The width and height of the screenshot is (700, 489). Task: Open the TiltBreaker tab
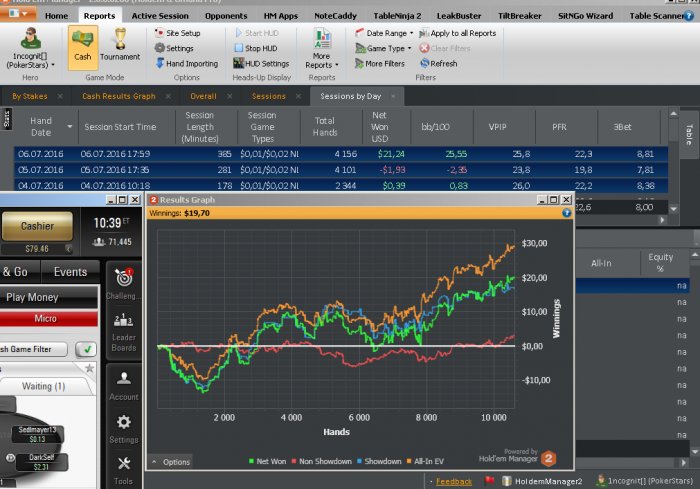pyautogui.click(x=520, y=16)
